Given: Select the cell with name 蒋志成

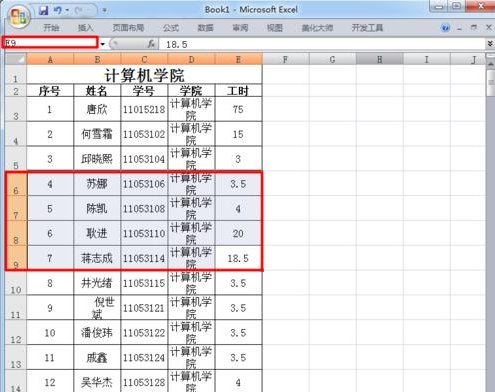Looking at the screenshot, I should [97, 258].
